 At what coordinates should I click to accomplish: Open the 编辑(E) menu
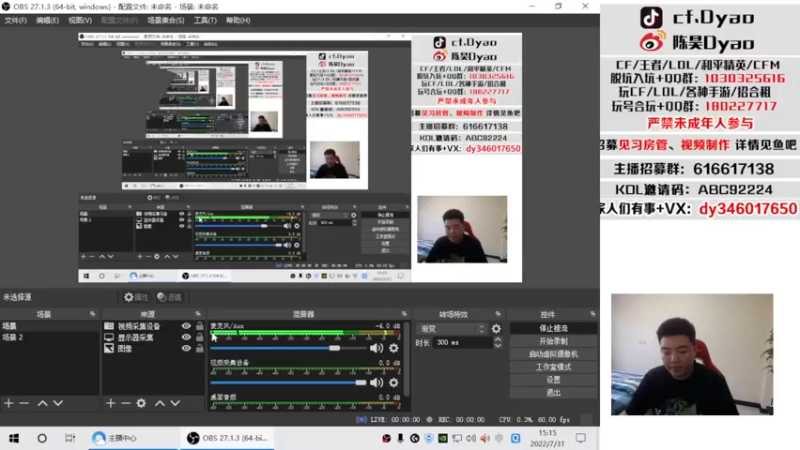47,20
